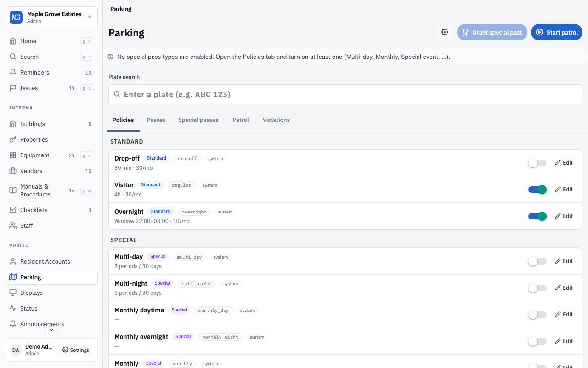Click the Buildings icon in sidebar
588x368 pixels.
[x=13, y=124]
